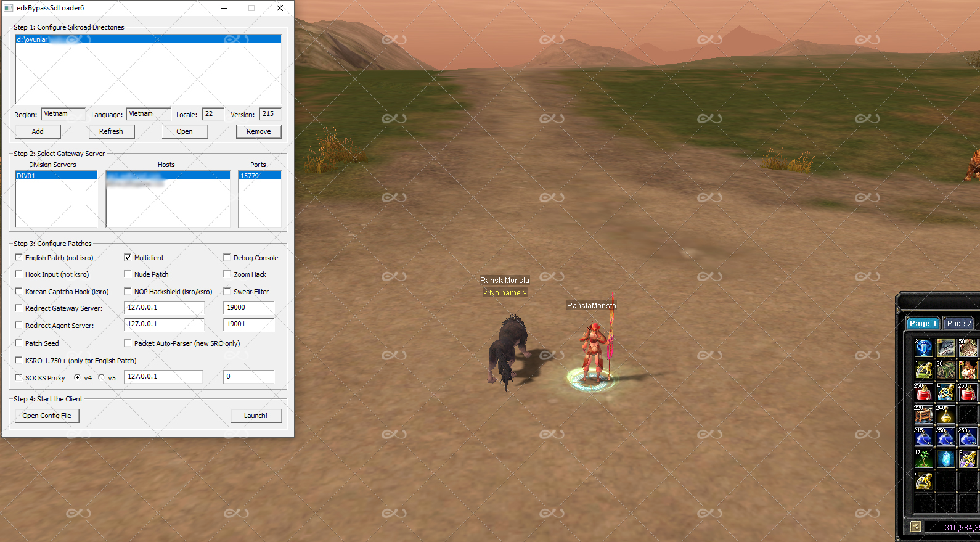Click the Open Config File button
The height and width of the screenshot is (542, 980).
[x=47, y=416]
